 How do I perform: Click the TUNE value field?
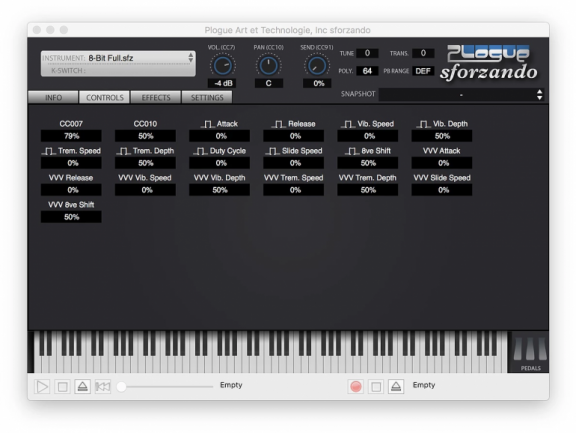tap(367, 53)
